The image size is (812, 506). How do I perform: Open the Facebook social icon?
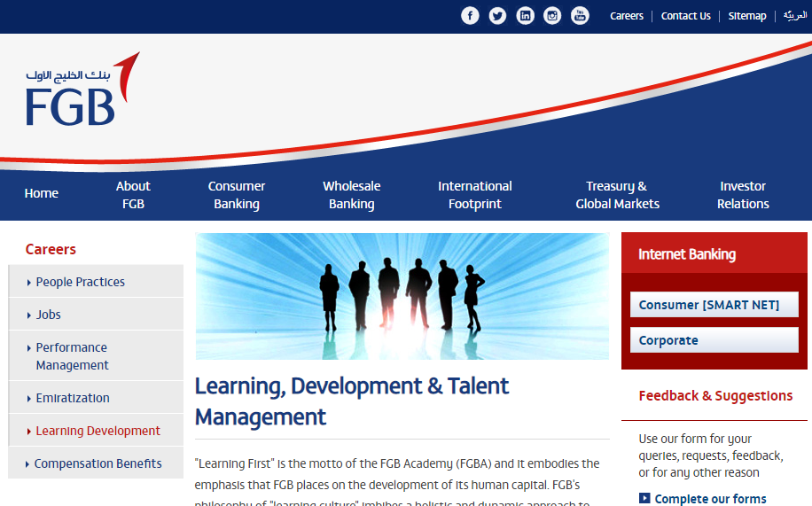click(x=470, y=16)
